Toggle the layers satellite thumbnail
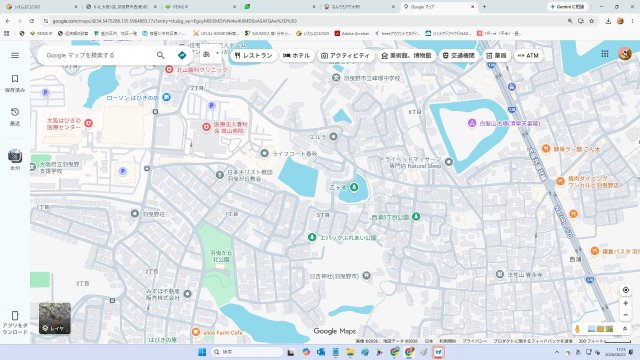 [x=55, y=318]
